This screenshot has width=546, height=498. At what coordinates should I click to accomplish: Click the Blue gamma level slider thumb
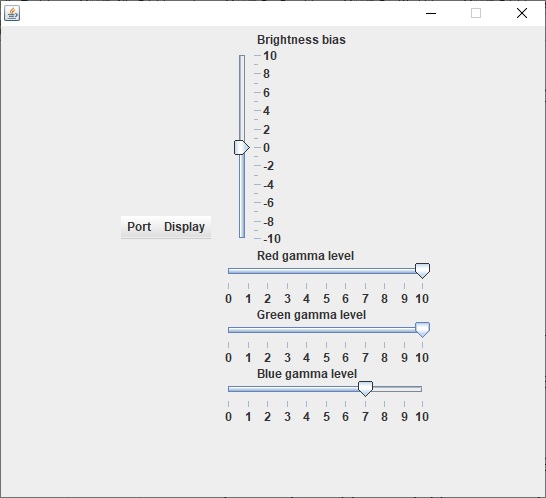[365, 389]
